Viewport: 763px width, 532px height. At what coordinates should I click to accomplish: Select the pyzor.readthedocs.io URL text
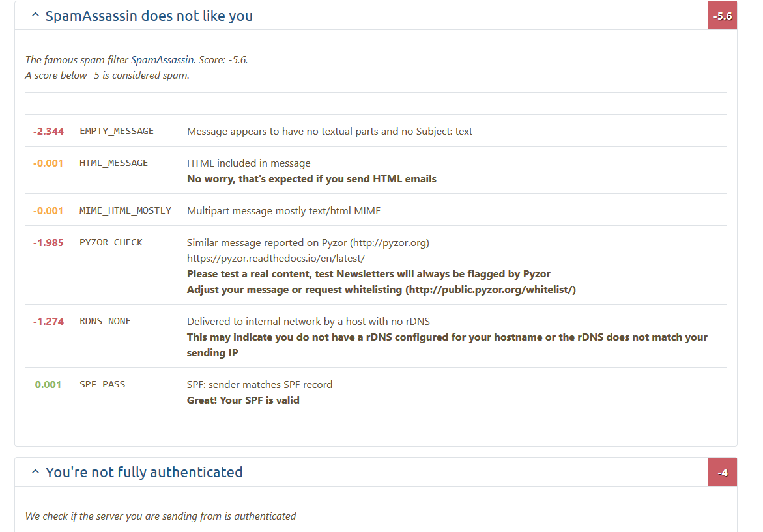point(276,259)
